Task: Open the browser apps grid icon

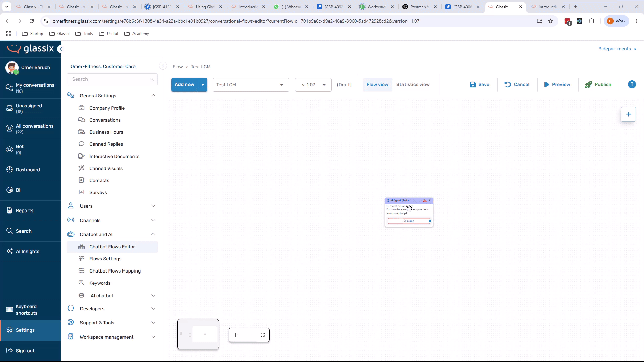Action: [9, 34]
